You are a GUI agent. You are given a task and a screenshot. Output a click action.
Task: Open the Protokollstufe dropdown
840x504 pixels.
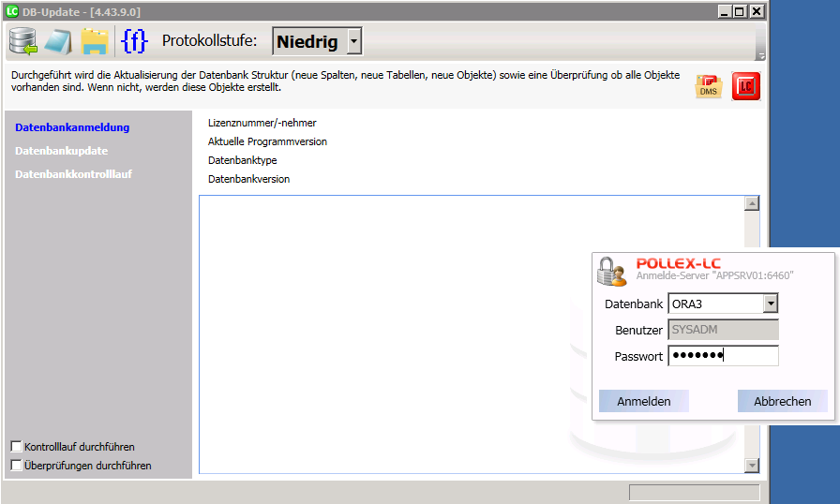[353, 42]
